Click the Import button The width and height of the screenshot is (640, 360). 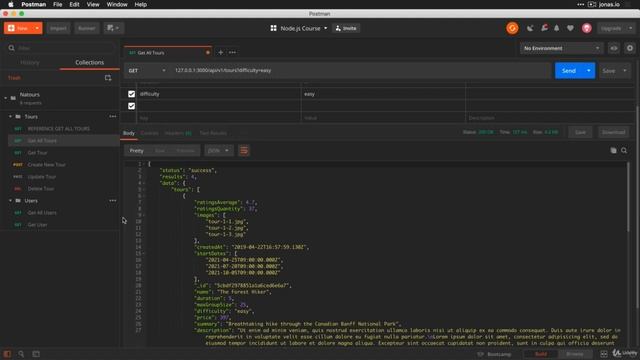[x=58, y=28]
